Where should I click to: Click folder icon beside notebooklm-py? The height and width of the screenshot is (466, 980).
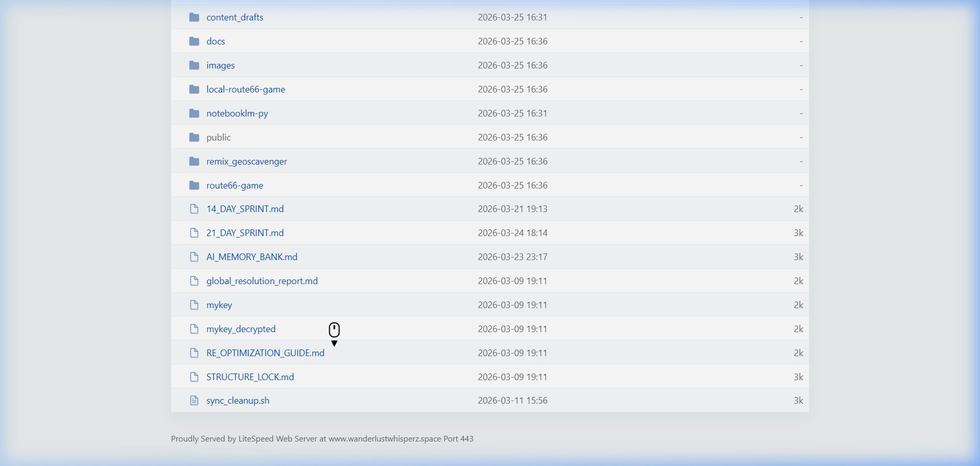[x=194, y=113]
